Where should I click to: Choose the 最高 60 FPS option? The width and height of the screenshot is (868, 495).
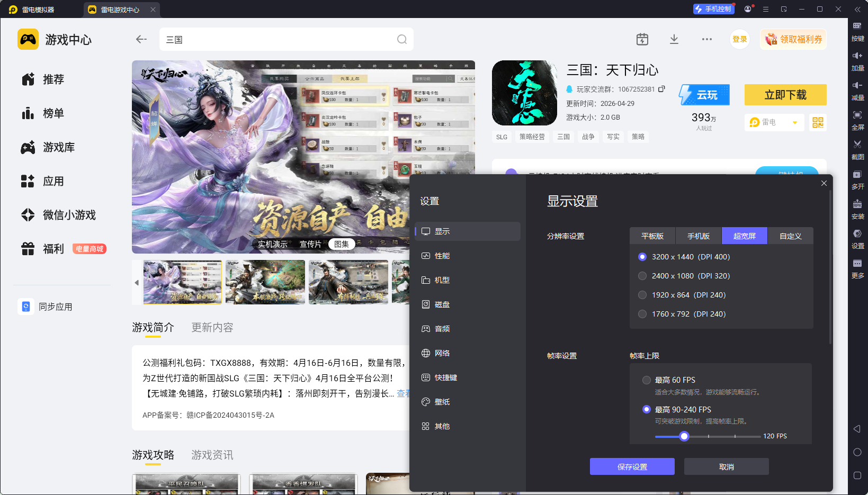tap(669, 380)
